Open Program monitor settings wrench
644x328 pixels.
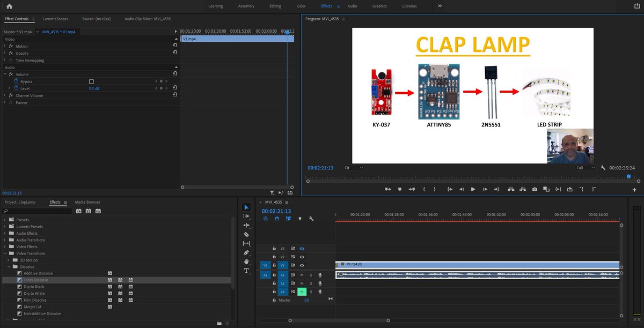click(603, 168)
